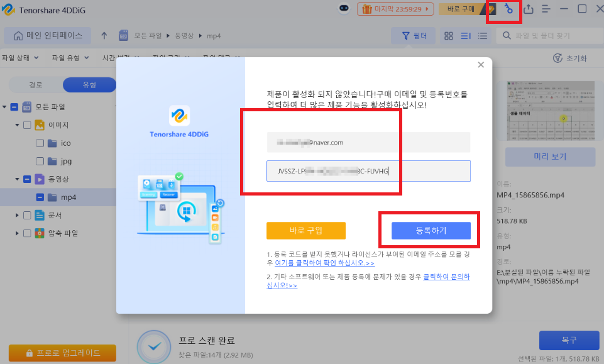
Task: Open the hamburger menu icon
Action: [546, 9]
